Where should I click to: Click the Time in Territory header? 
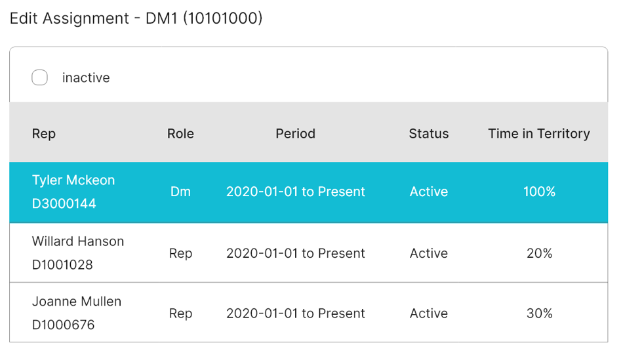539,134
